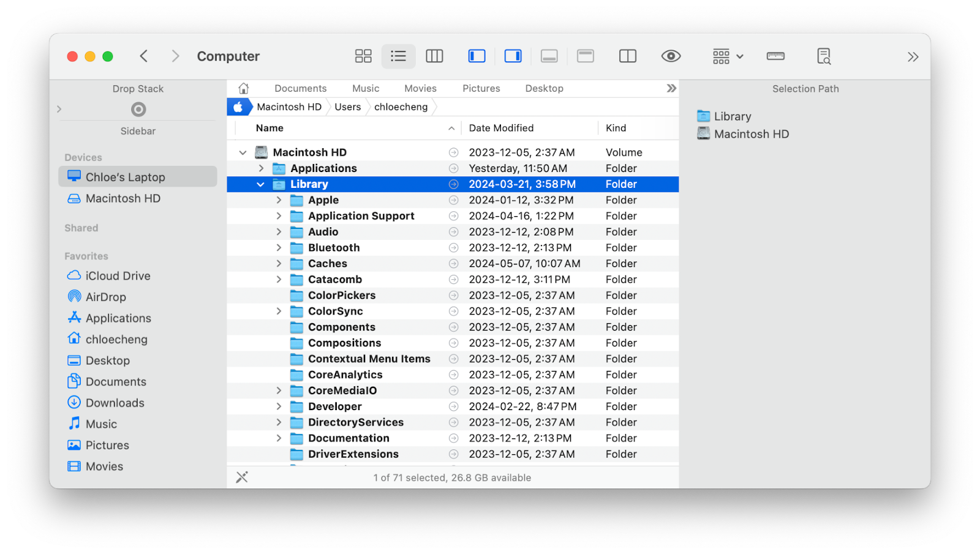Open the Pictures shortcut above path bar
Viewport: 980px width, 554px height.
pos(481,88)
